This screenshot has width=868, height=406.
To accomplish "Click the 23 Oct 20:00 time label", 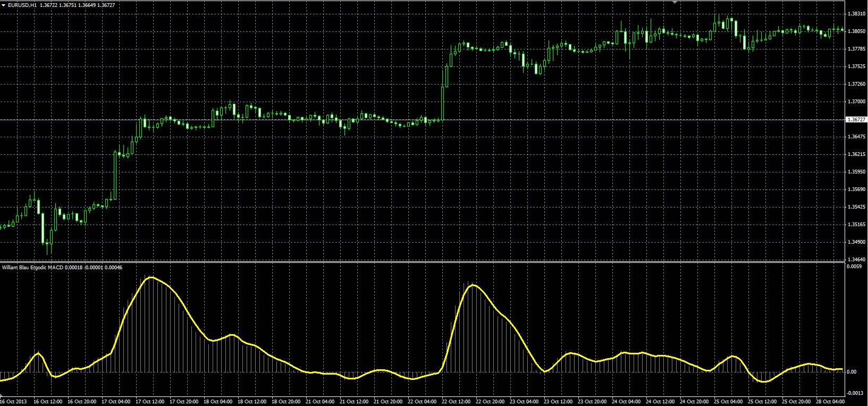I will (x=592, y=402).
